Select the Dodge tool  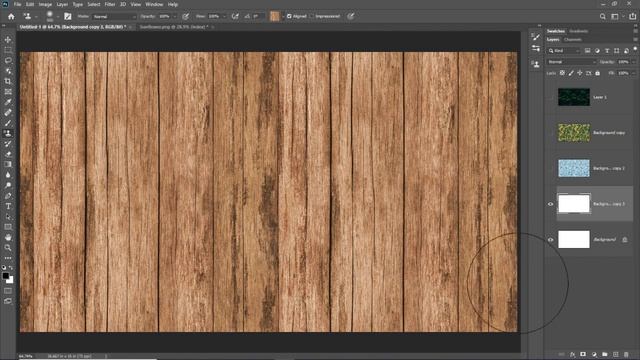(x=8, y=185)
